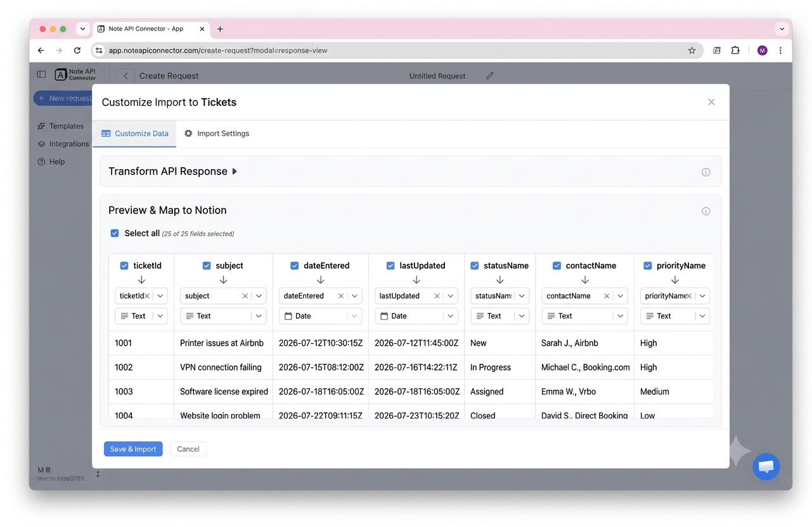Image resolution: width=812 pixels, height=527 pixels.
Task: Close the Note API Connector browser tab
Action: 202,29
